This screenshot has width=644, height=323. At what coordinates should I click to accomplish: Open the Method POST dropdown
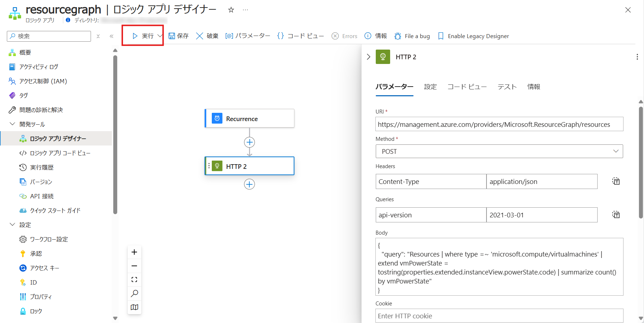click(499, 151)
